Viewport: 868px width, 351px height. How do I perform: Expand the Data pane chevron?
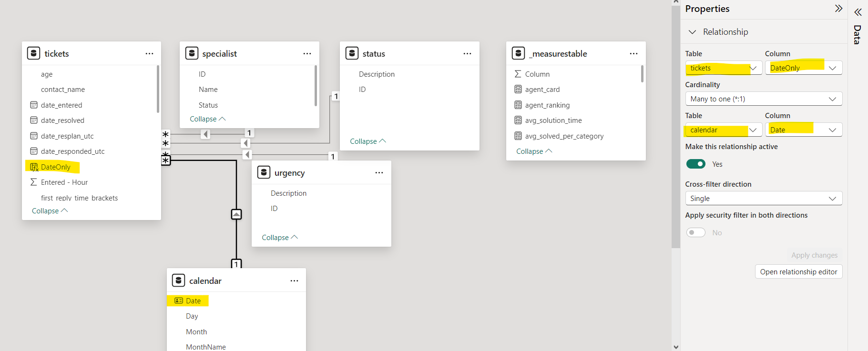click(858, 12)
